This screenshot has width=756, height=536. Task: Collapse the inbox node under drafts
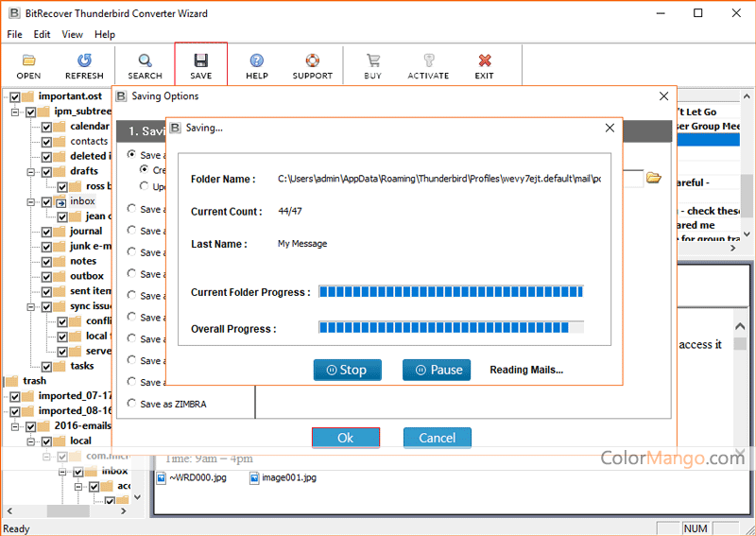coord(31,202)
